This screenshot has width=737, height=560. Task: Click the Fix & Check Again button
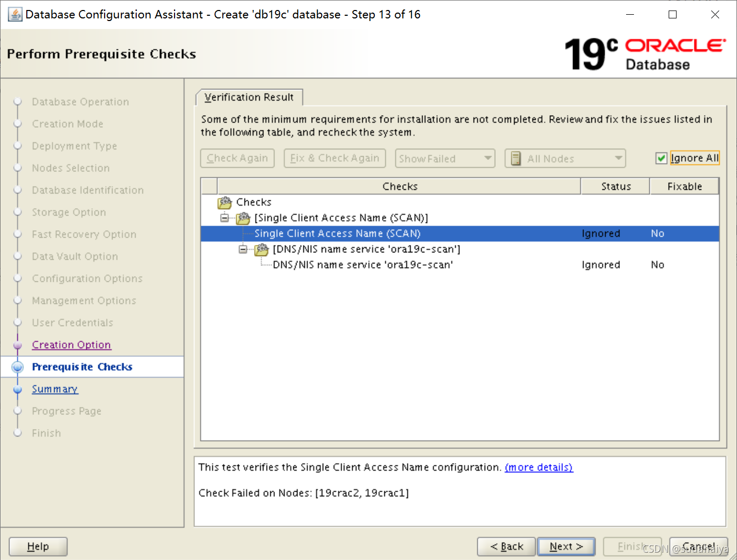pos(334,158)
